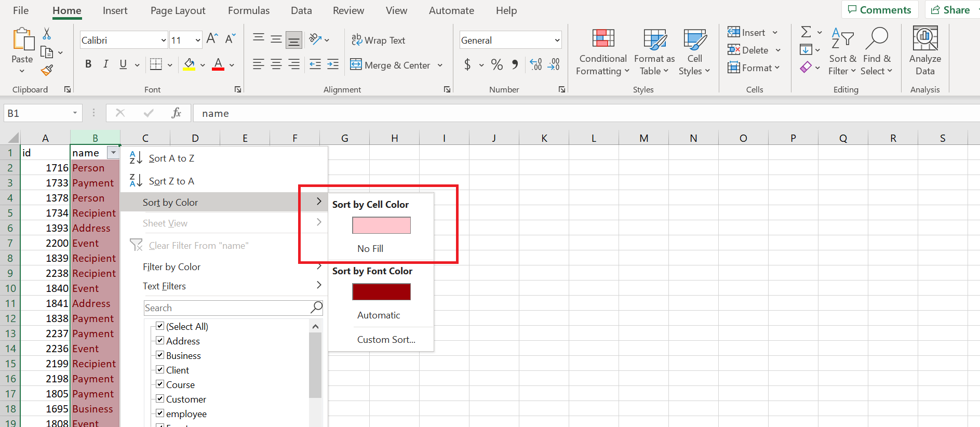Switch to the Page Layout tab
This screenshot has height=427, width=980.
[178, 10]
